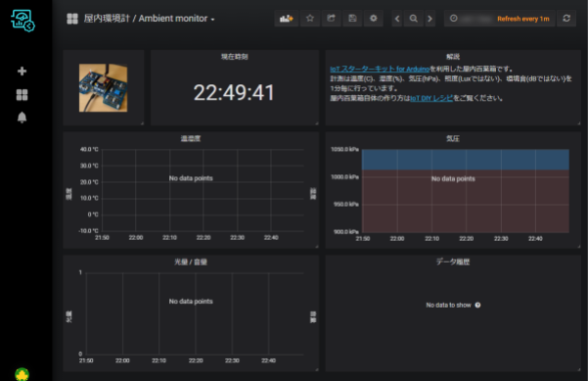Open the Create plus menu
588x381 pixels.
coord(23,71)
